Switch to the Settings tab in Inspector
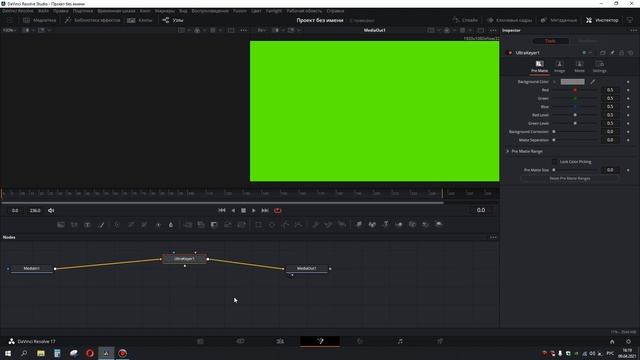Screen dimensions: 640x360 tap(599, 67)
